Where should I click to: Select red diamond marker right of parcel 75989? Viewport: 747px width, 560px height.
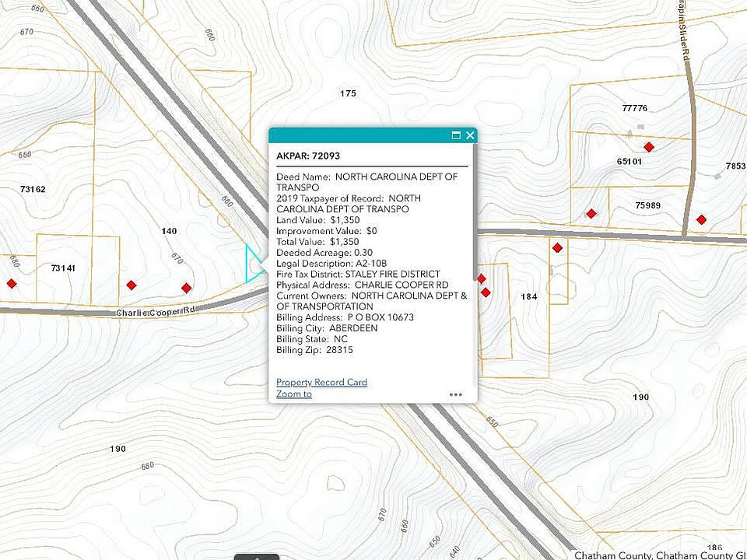[x=701, y=219]
